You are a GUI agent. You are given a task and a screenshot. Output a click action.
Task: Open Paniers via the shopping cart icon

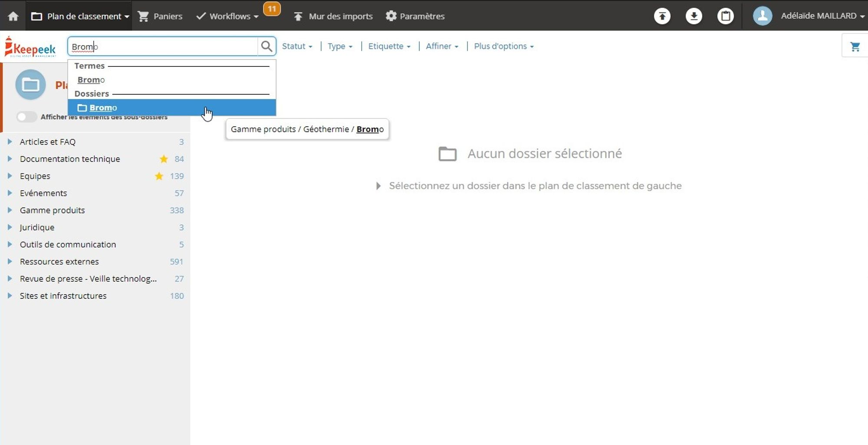pos(143,16)
